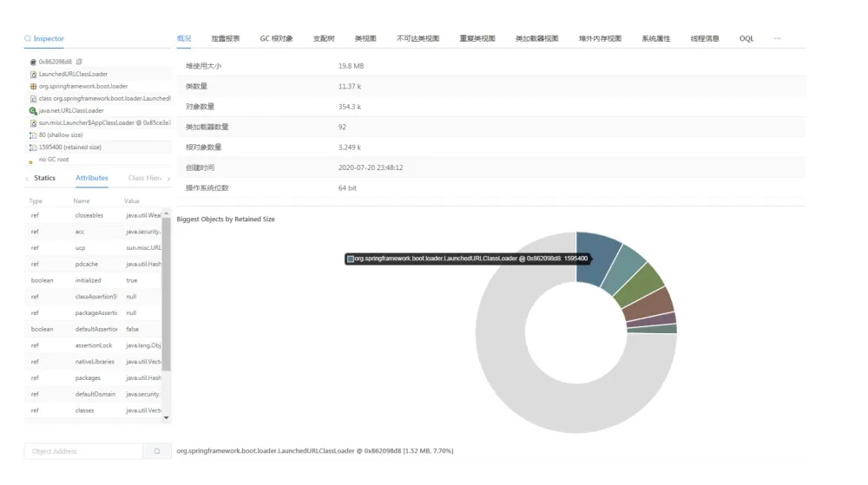Click the green pie chart slice
The height and width of the screenshot is (485, 868).
(x=641, y=285)
